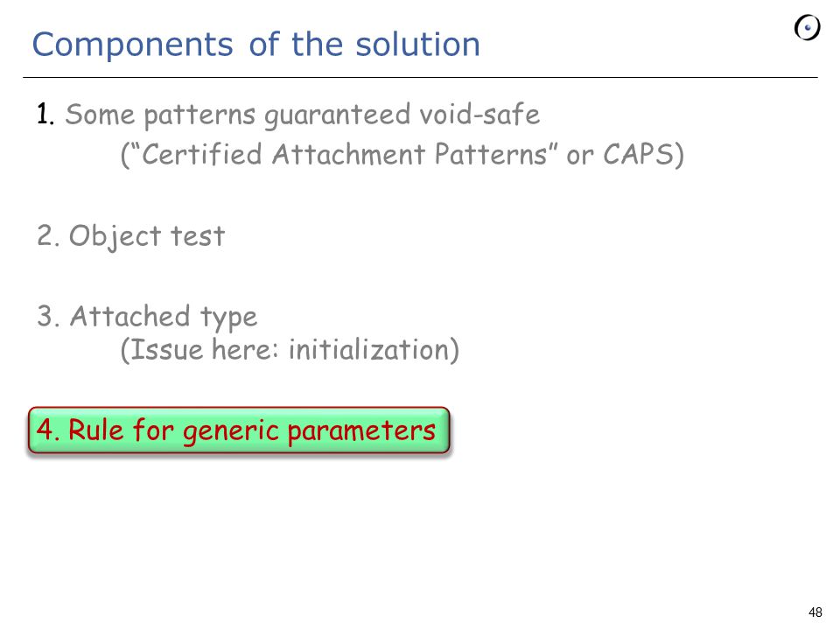Click the Attached type list item
This screenshot has width=840, height=630.
pos(147,317)
